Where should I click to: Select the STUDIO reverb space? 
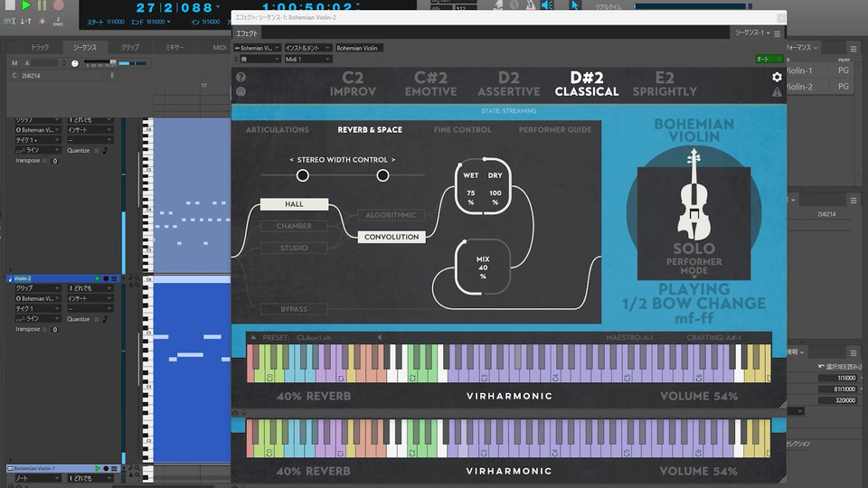294,248
